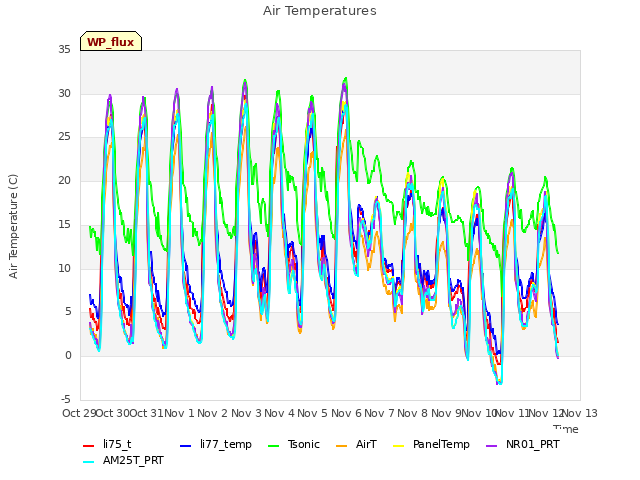Viewport: 640px width, 480px height.
Task: Click the 15 y-axis tick label
Action: [64, 224]
